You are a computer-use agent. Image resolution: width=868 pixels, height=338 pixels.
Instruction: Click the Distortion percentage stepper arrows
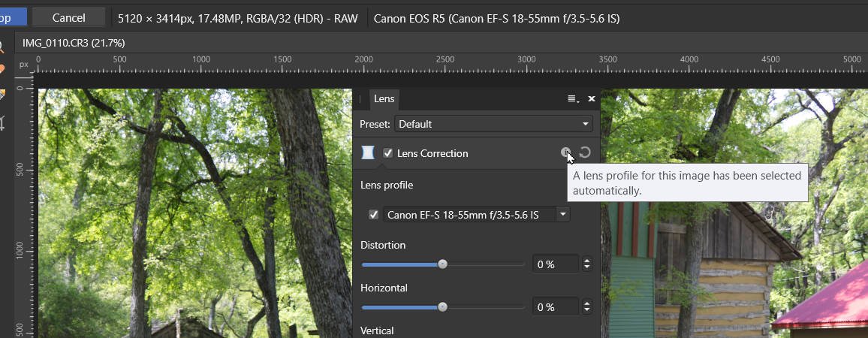point(586,264)
